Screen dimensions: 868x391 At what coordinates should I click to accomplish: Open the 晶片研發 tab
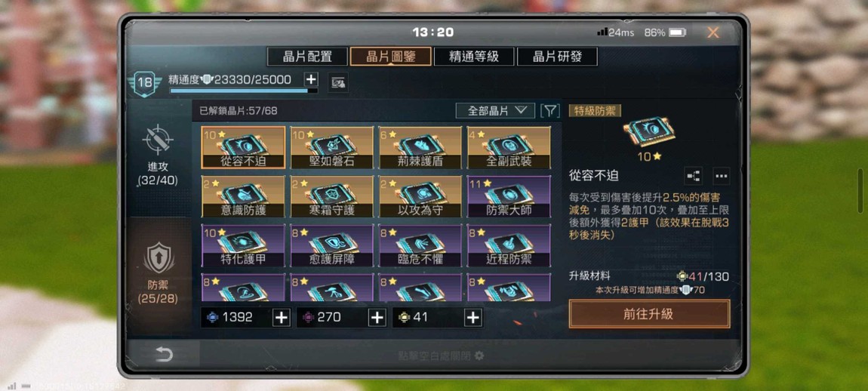coord(557,57)
